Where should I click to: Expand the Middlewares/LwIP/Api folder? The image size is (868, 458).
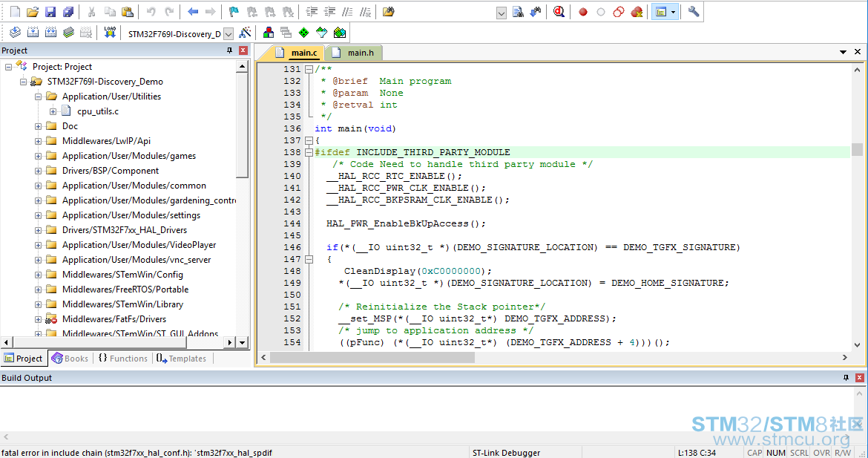point(38,141)
